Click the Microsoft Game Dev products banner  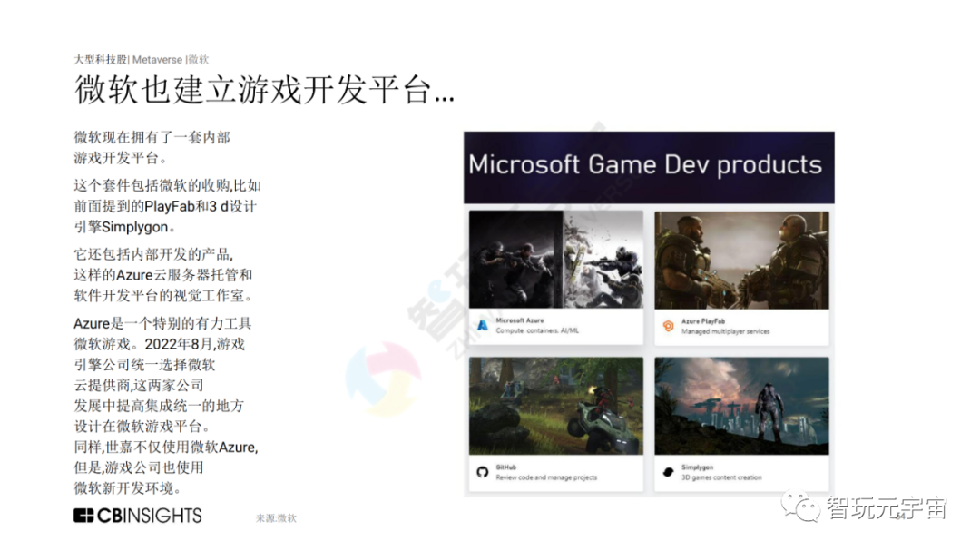(x=649, y=167)
